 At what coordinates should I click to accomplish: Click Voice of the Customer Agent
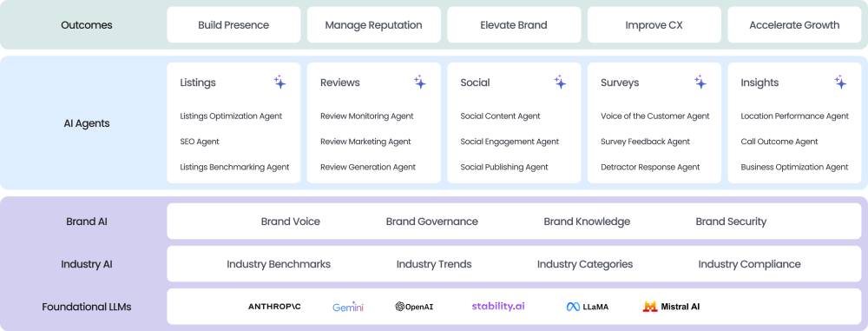pos(654,116)
